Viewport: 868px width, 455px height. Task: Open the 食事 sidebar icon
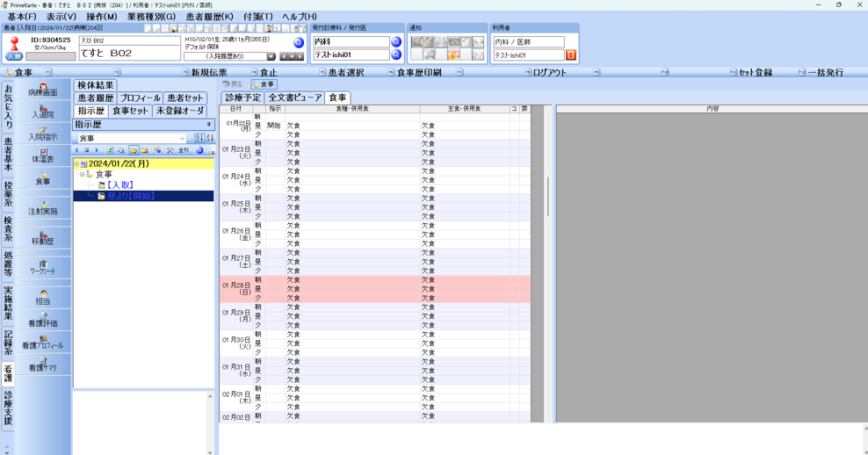tap(43, 178)
